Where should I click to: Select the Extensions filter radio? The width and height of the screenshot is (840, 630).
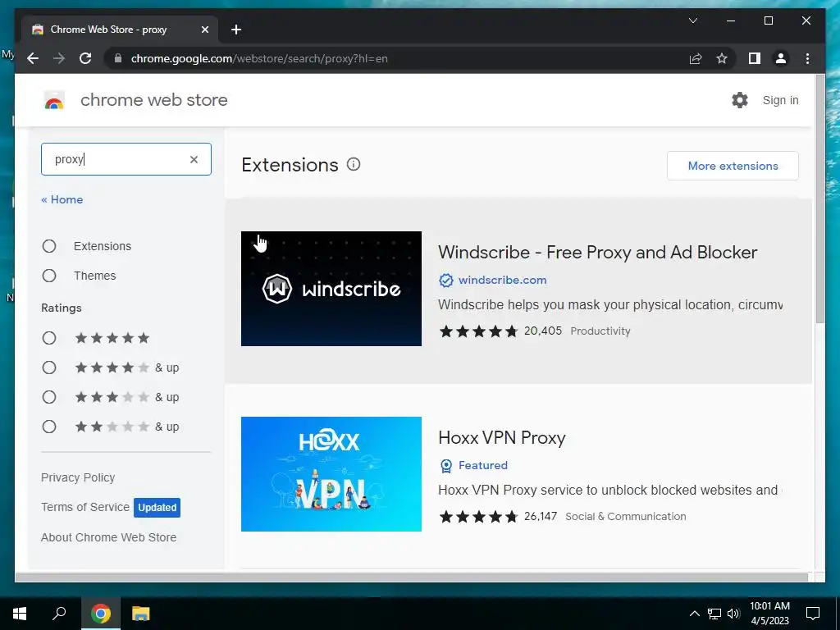point(49,246)
